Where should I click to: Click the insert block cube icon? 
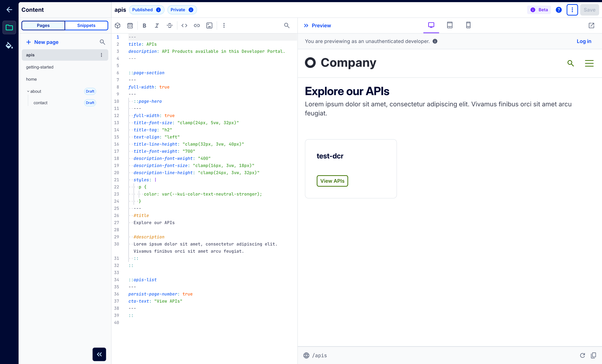coord(118,25)
